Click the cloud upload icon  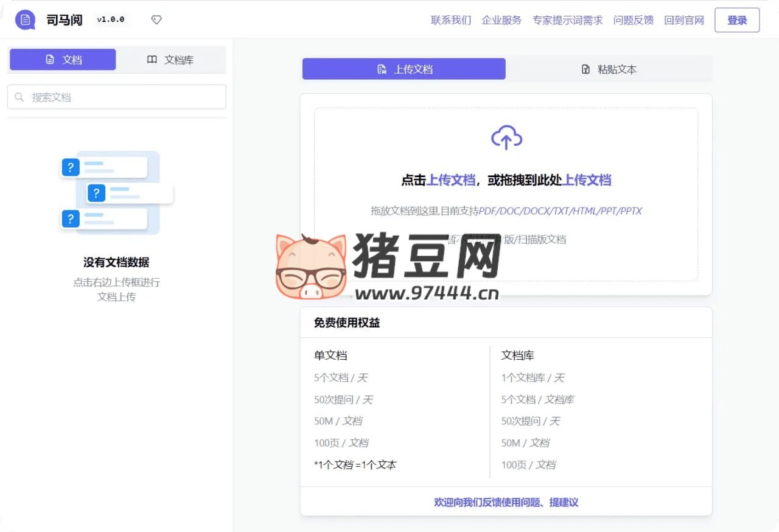pos(506,137)
